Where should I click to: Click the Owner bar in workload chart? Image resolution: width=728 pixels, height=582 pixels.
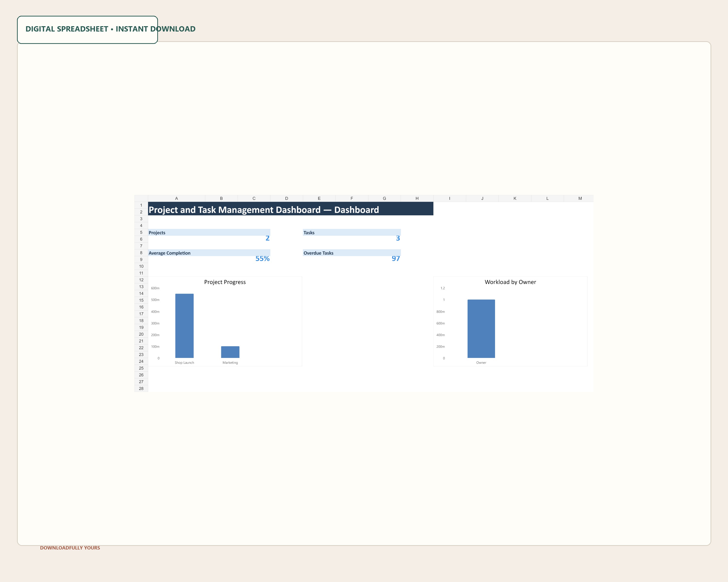click(x=481, y=329)
